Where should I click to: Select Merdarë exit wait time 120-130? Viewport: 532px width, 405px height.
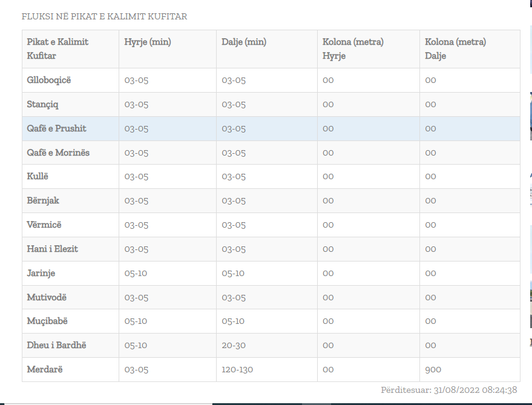click(x=237, y=369)
